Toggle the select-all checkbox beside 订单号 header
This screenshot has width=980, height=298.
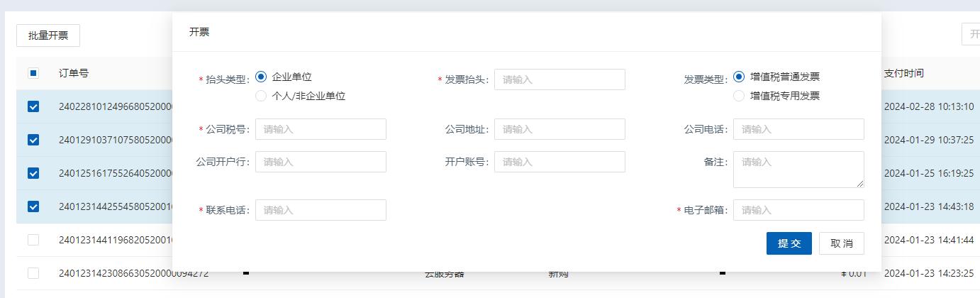pyautogui.click(x=33, y=73)
